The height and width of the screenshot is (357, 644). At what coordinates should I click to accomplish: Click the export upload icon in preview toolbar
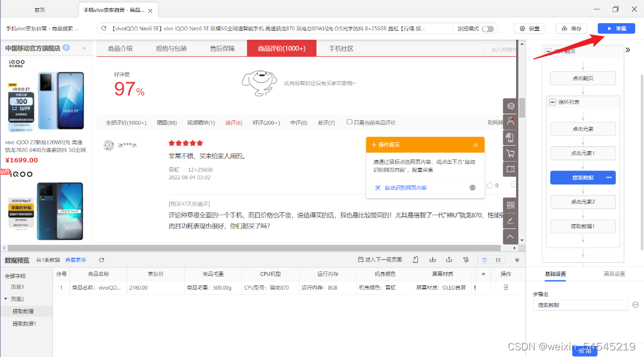pos(449,260)
